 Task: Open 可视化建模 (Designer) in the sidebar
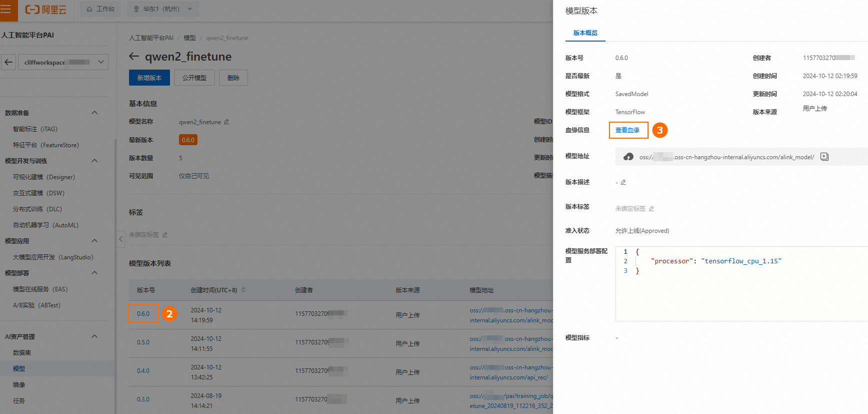[x=44, y=177]
